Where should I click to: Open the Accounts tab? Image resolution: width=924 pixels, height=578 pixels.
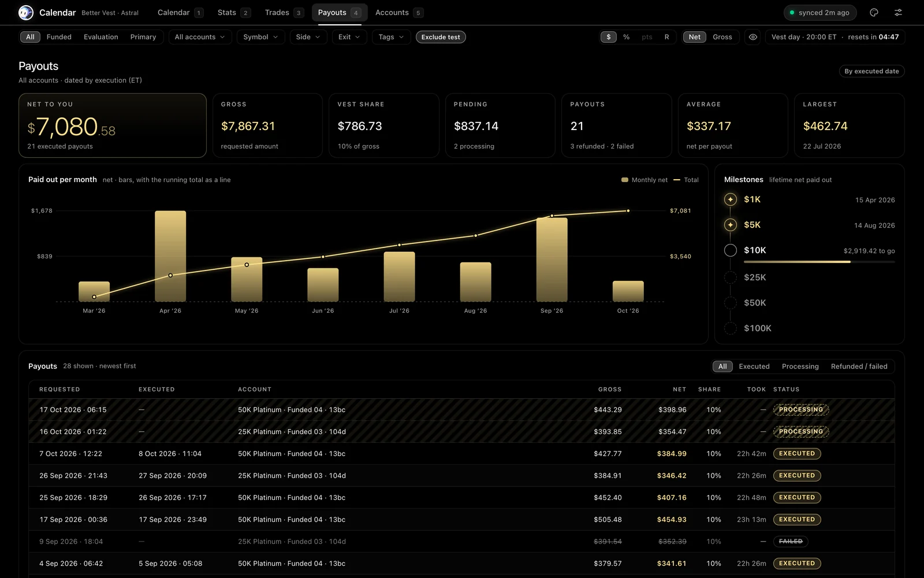[x=398, y=13]
